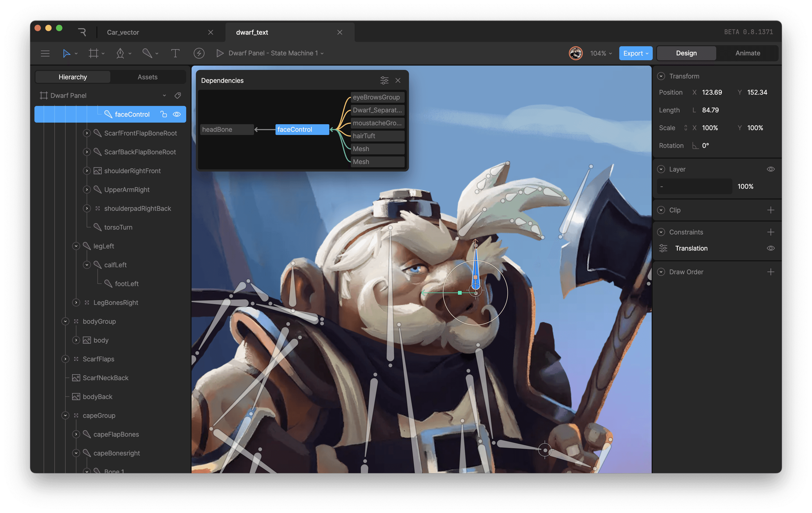Toggle Translation constraint visibility eye

(771, 248)
